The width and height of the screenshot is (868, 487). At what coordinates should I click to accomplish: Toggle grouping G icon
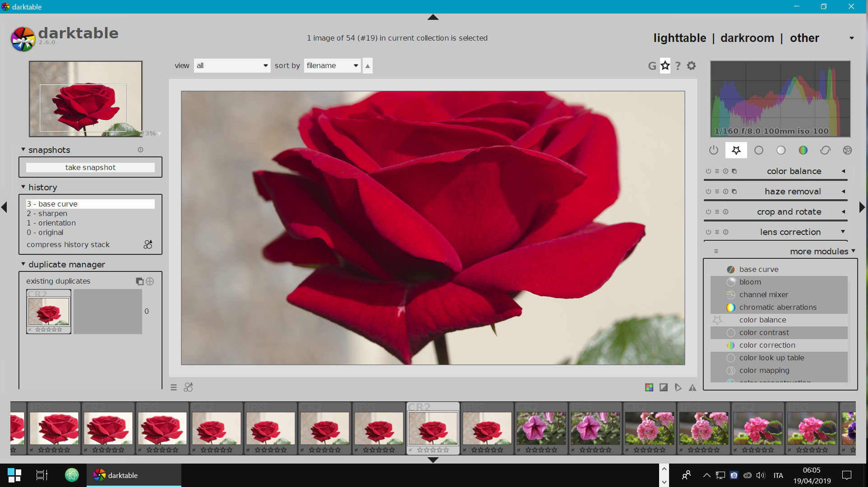(x=652, y=66)
